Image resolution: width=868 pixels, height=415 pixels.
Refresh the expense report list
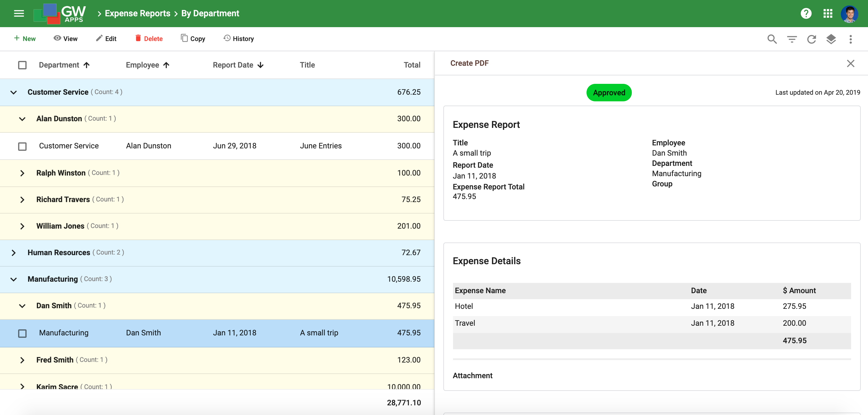[812, 39]
